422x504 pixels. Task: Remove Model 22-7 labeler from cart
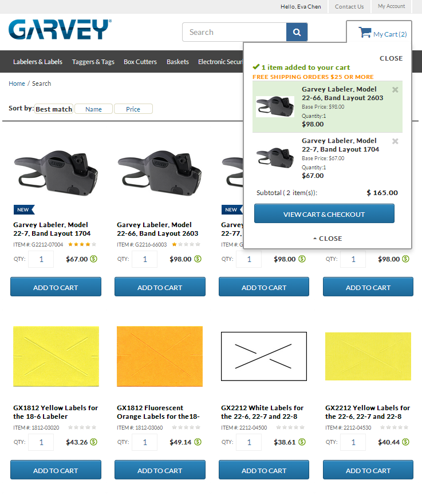pos(395,141)
